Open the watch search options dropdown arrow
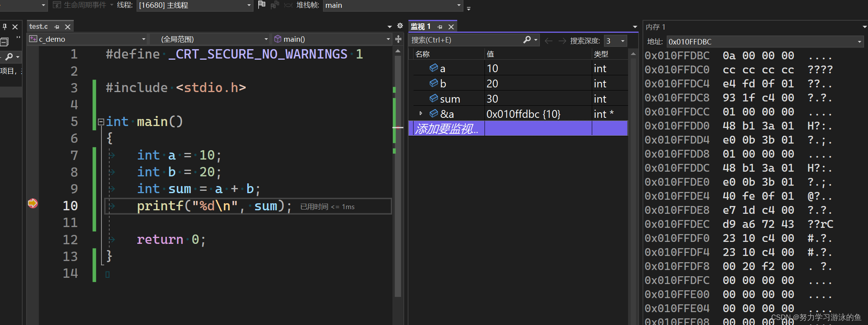The width and height of the screenshot is (868, 325). [536, 40]
